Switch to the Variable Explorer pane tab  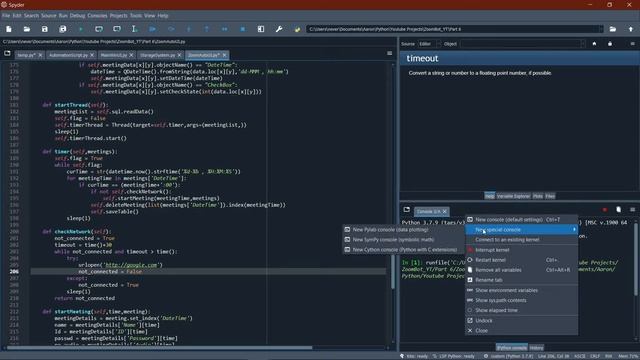click(513, 196)
